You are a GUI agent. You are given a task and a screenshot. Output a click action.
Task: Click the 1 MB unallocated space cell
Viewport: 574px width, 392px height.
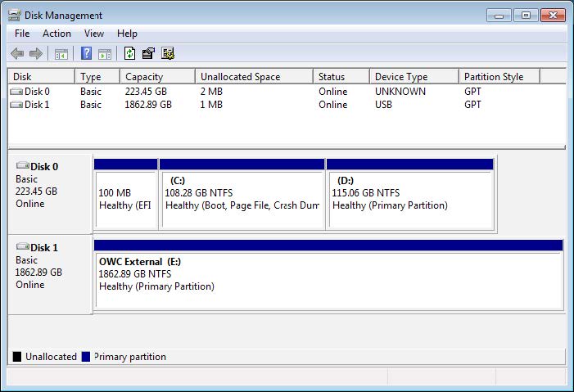(211, 105)
